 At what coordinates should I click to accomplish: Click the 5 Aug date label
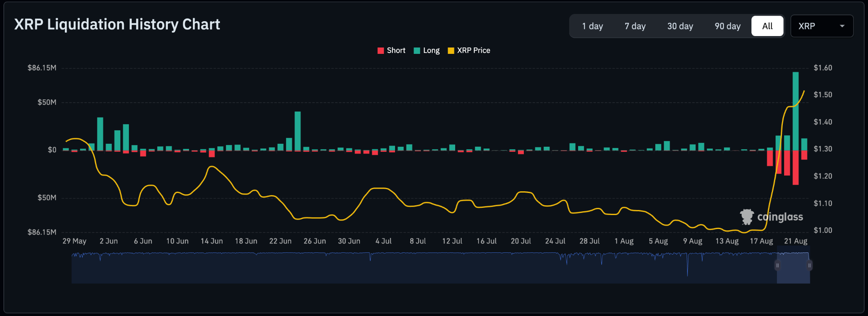coord(658,241)
